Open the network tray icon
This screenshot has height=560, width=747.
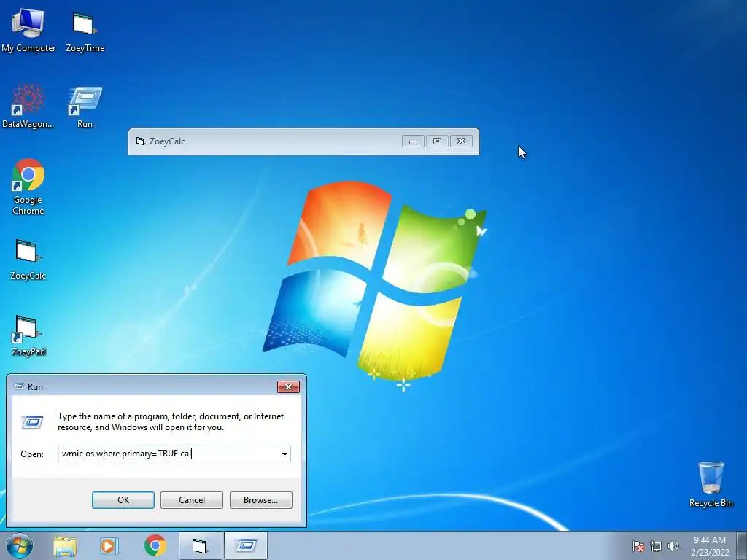pyautogui.click(x=656, y=546)
